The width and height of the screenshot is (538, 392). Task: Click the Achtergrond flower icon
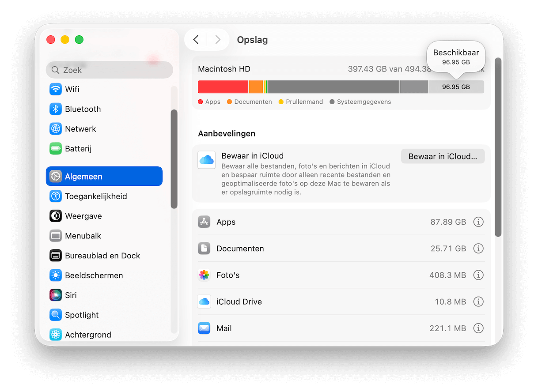point(56,335)
